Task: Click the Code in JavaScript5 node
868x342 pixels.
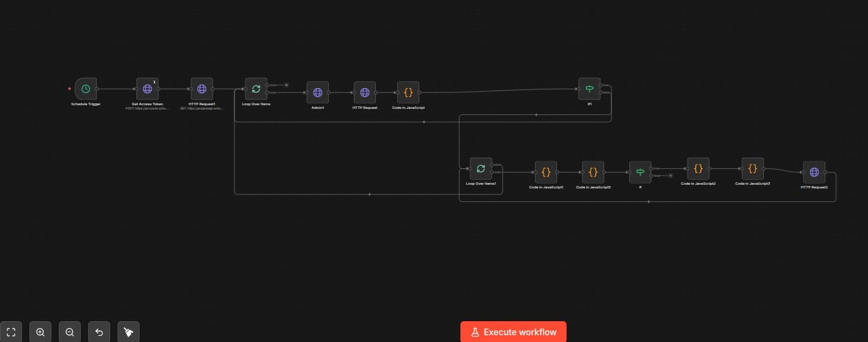Action: click(593, 173)
